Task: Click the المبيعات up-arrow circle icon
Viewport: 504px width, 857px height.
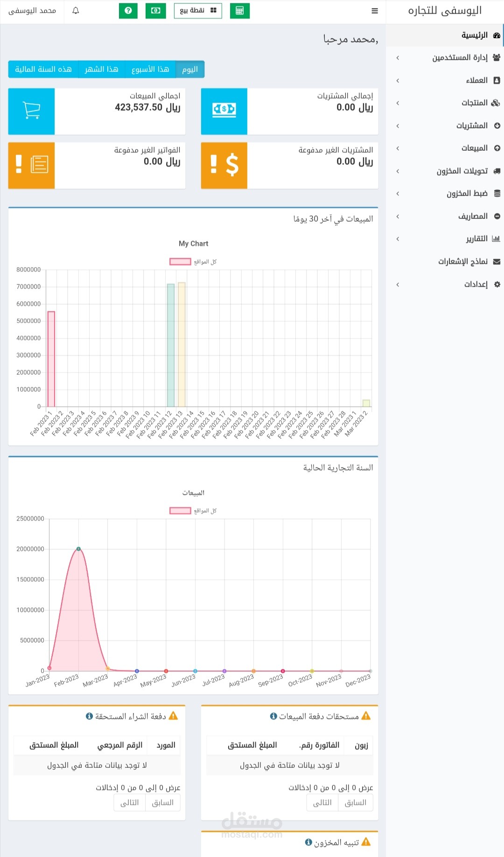Action: click(497, 148)
